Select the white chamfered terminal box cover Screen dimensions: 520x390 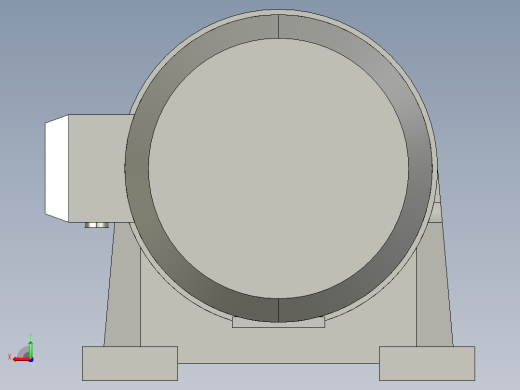pos(57,168)
